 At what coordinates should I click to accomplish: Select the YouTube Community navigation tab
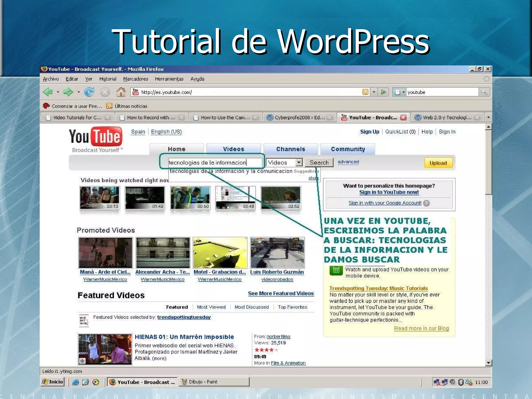pyautogui.click(x=348, y=149)
